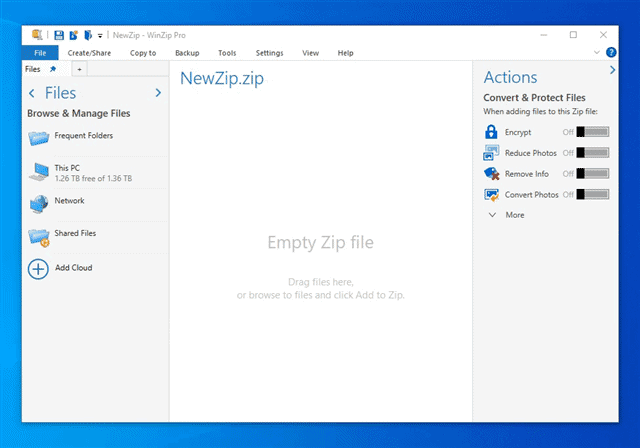640x448 pixels.
Task: Expand the ribbon using the chevron arrow
Action: coord(597,52)
